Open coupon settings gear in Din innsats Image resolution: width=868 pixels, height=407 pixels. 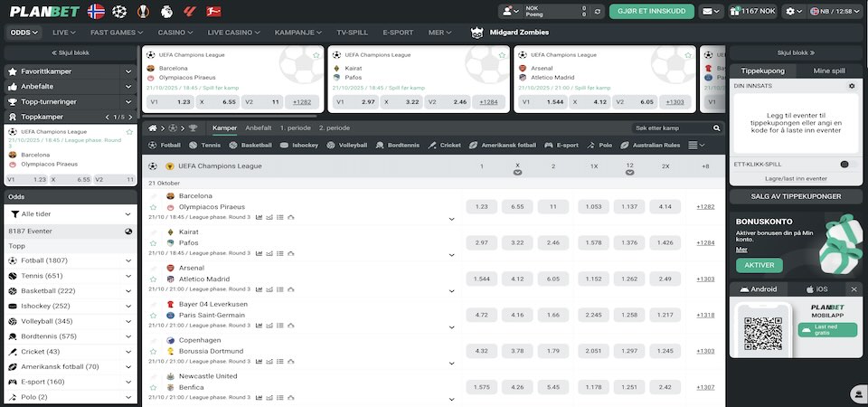coord(851,86)
